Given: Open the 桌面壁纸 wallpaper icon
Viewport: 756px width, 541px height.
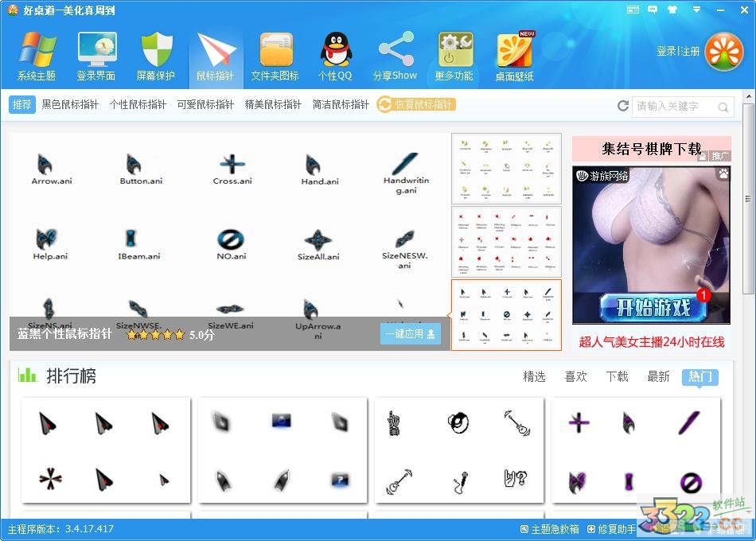Looking at the screenshot, I should (x=514, y=51).
